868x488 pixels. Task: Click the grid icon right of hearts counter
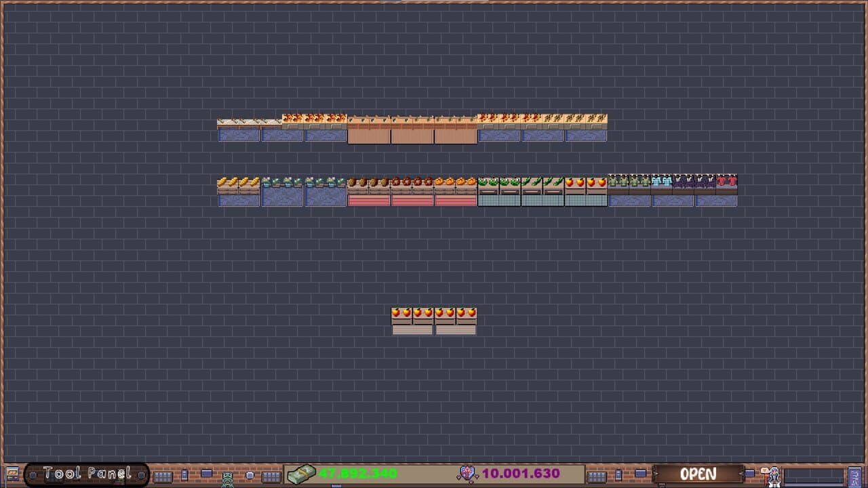point(597,476)
